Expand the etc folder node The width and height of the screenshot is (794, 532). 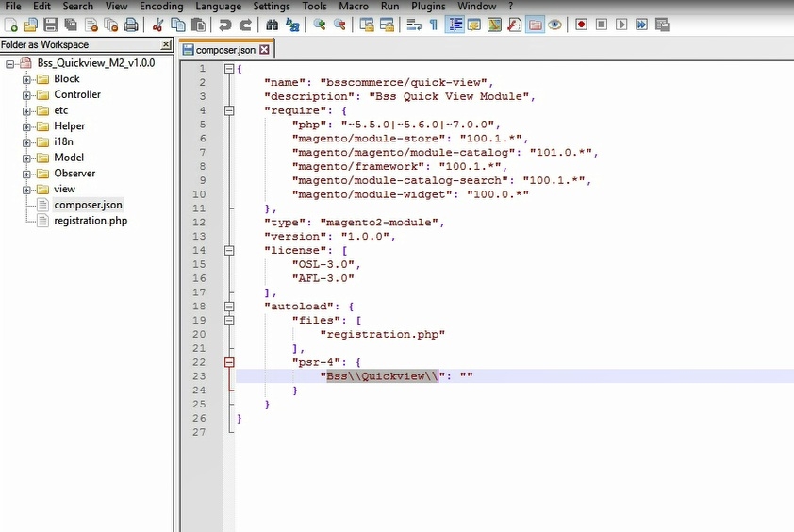pyautogui.click(x=26, y=111)
